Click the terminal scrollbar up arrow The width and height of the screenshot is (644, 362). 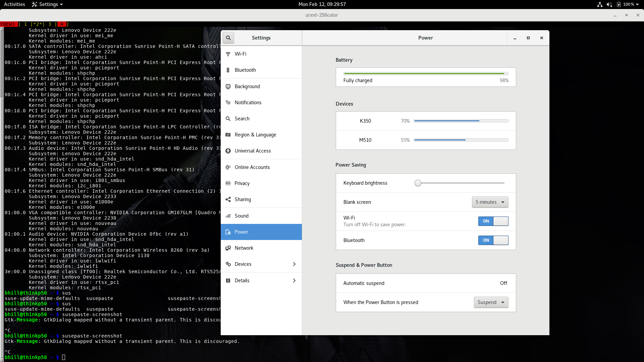tap(2, 29)
